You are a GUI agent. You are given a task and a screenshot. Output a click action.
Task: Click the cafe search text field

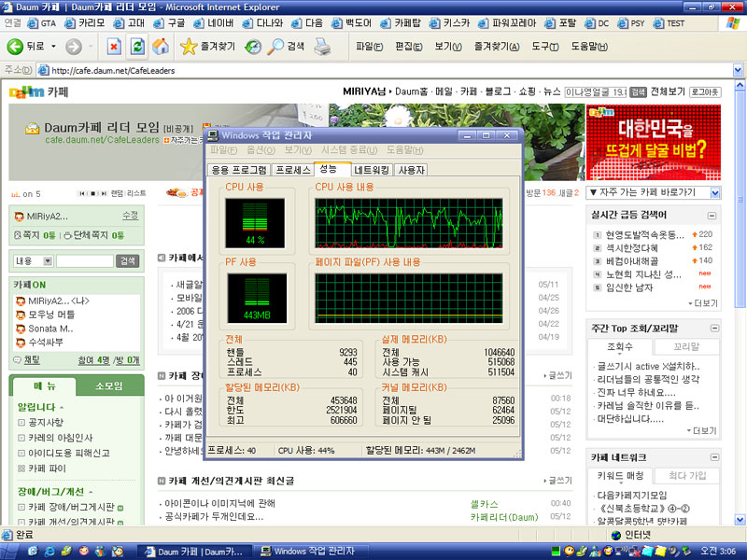click(85, 261)
